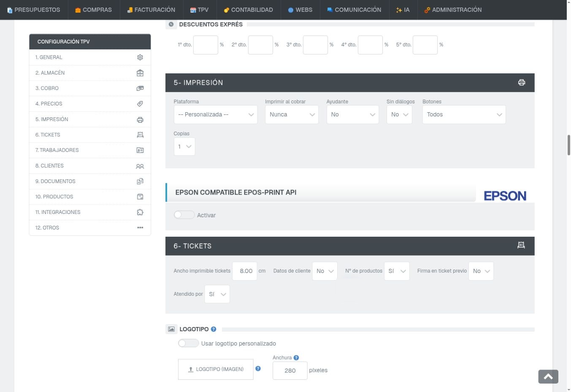Image resolution: width=571 pixels, height=392 pixels.
Task: Click the warehouse icon on the Almacén row
Action: click(140, 73)
